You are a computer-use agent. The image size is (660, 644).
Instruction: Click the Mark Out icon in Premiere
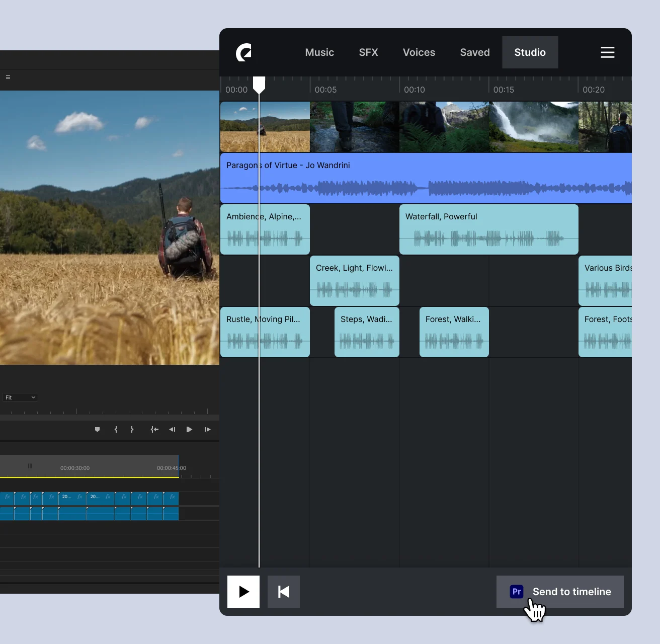(132, 429)
